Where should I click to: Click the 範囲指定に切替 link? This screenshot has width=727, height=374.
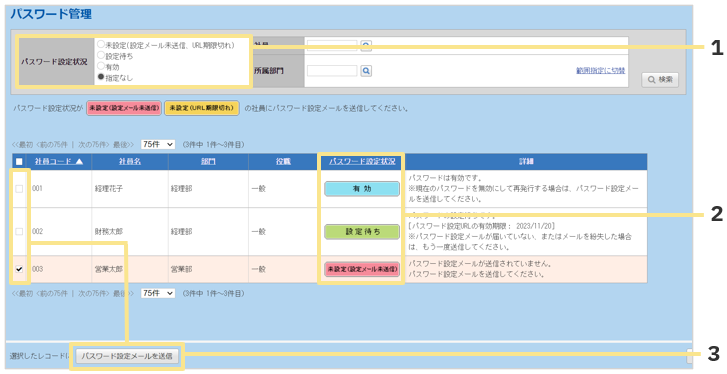(x=600, y=70)
